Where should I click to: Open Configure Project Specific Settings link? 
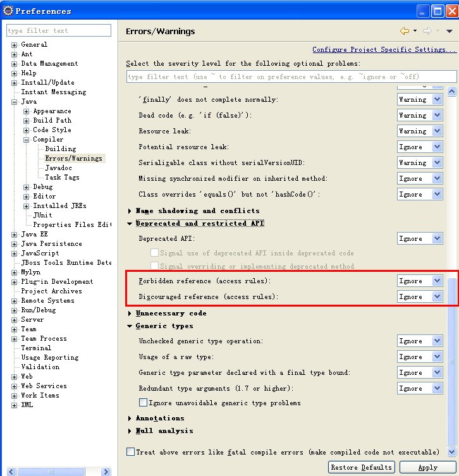coord(384,49)
